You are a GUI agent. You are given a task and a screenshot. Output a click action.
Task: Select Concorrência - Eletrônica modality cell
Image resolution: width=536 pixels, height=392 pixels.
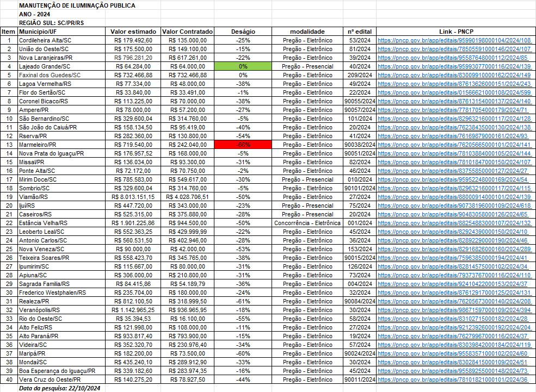307,223
